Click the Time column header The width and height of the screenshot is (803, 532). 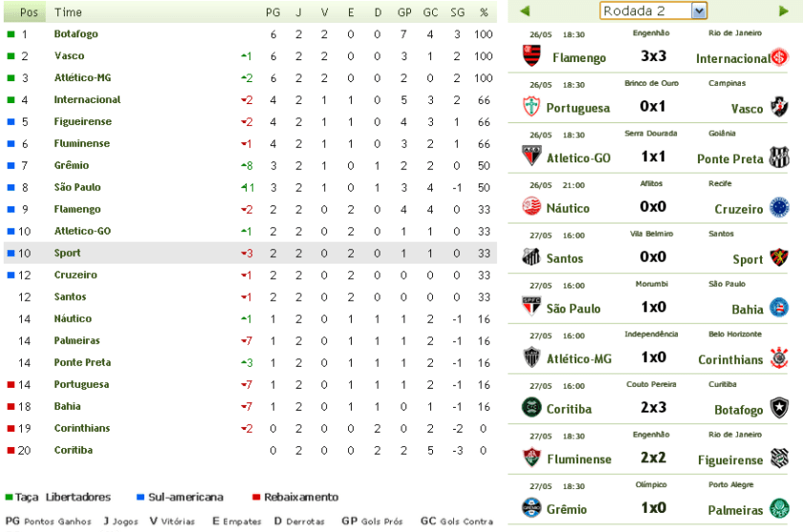pyautogui.click(x=68, y=12)
